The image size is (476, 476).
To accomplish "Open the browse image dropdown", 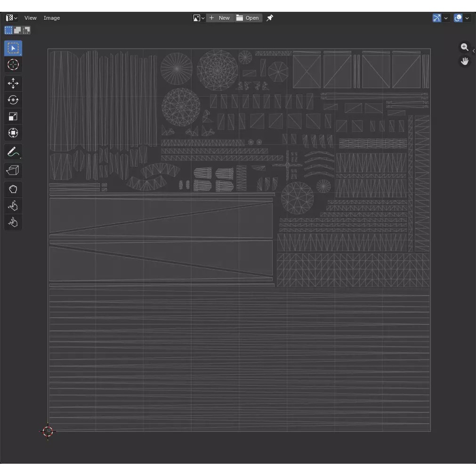I will pos(199,18).
